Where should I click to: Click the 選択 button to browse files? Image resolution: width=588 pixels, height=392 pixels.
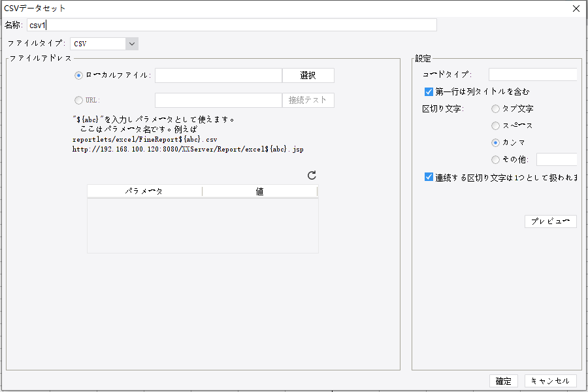307,74
